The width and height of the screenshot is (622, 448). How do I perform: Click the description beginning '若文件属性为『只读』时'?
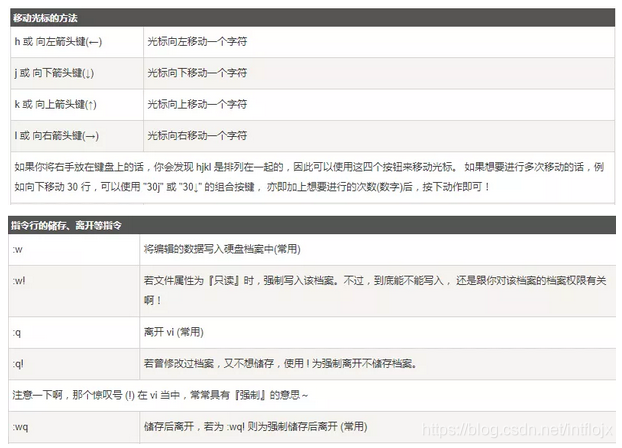click(375, 290)
